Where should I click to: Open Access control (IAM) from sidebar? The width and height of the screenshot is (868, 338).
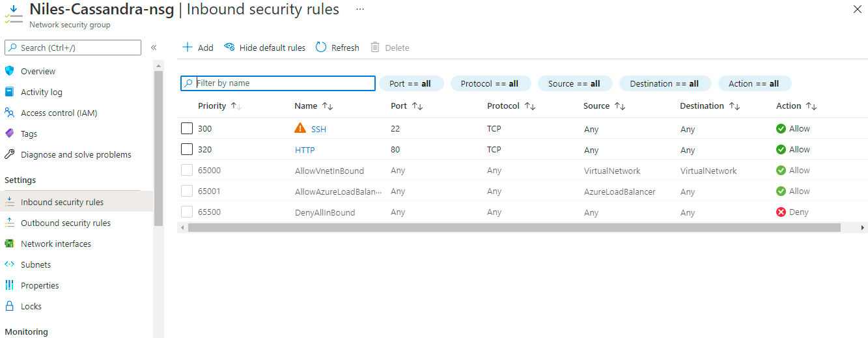[59, 113]
